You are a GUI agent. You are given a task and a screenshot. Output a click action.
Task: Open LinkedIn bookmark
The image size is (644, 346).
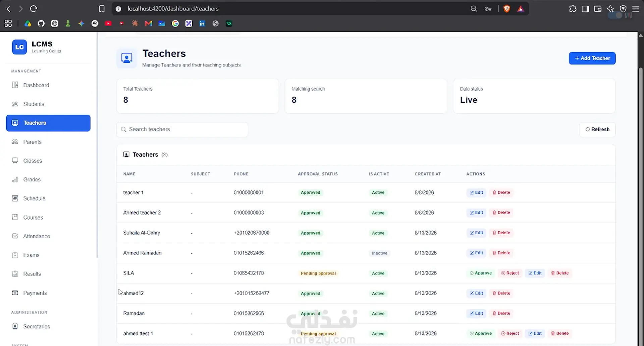[202, 23]
